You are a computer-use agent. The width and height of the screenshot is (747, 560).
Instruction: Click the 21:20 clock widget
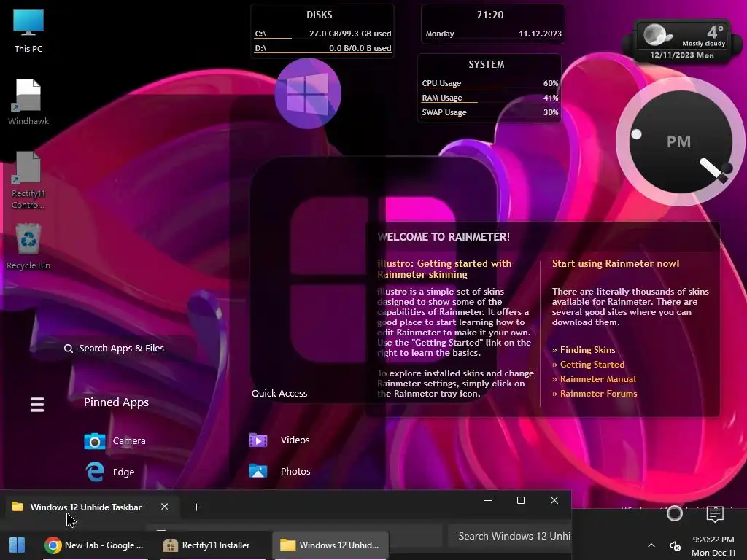pos(489,15)
